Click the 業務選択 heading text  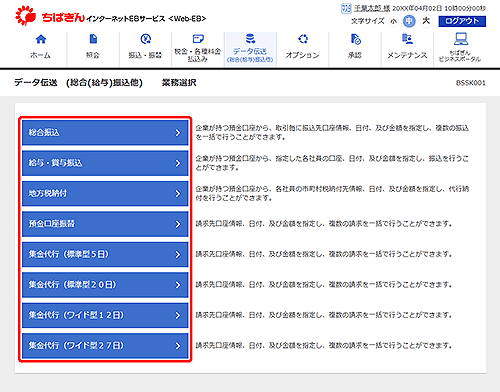click(179, 83)
